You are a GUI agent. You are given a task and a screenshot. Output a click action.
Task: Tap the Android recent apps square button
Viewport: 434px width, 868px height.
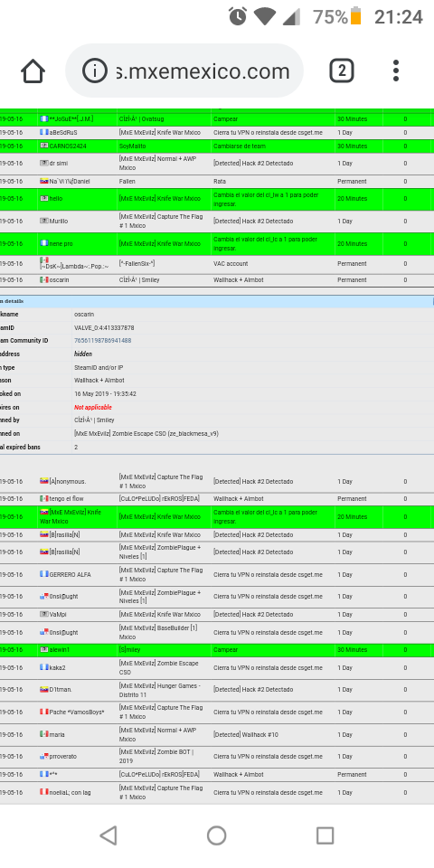(x=325, y=835)
